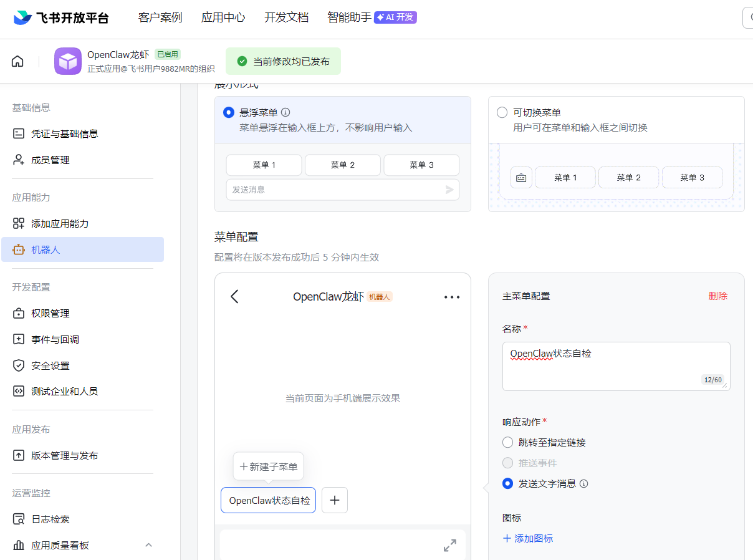Viewport: 753px width, 560px height.
Task: Select 发送文字消息 response action
Action: click(507, 483)
